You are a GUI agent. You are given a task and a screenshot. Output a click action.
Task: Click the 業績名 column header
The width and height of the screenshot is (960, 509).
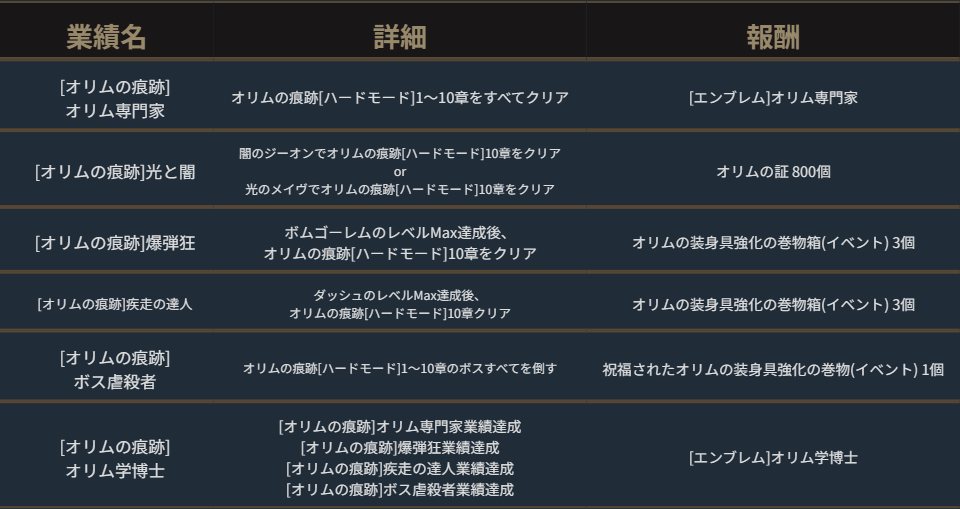click(x=106, y=37)
